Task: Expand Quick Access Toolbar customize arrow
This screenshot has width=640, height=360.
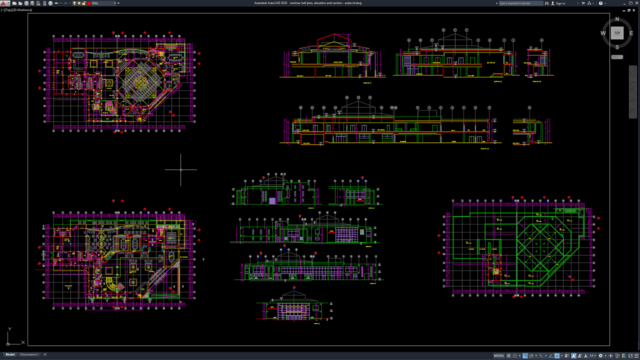Action: pyautogui.click(x=118, y=3)
